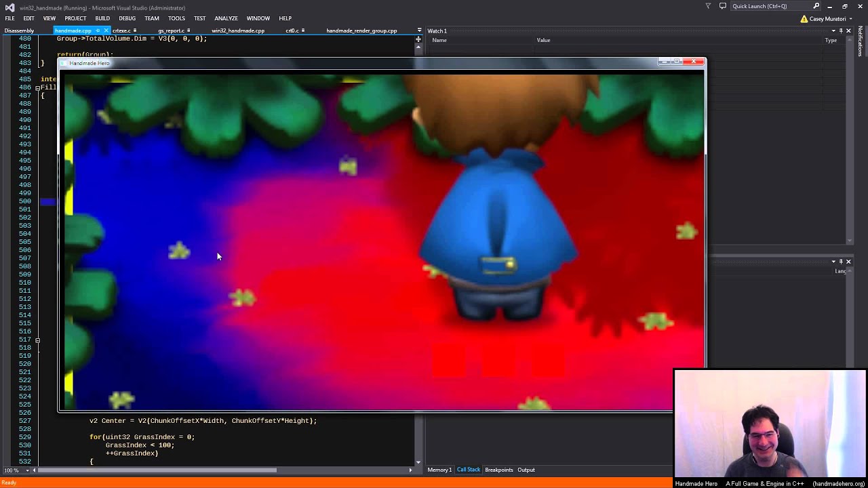Click the account warning triangle icon

pyautogui.click(x=804, y=19)
